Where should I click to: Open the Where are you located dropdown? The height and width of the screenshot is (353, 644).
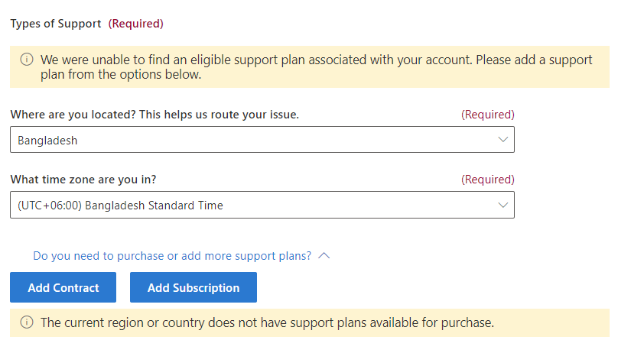(x=262, y=140)
